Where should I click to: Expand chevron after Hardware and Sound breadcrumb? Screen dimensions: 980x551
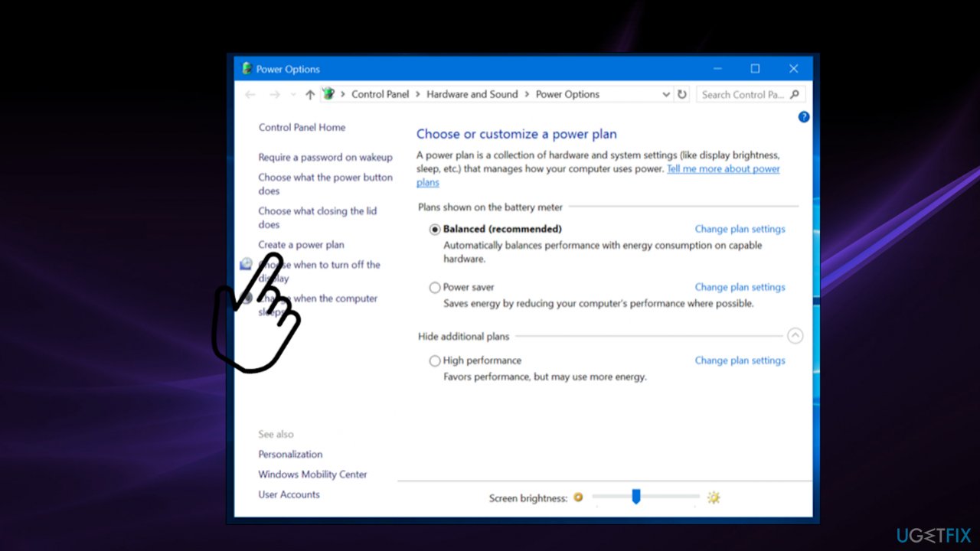tap(527, 94)
